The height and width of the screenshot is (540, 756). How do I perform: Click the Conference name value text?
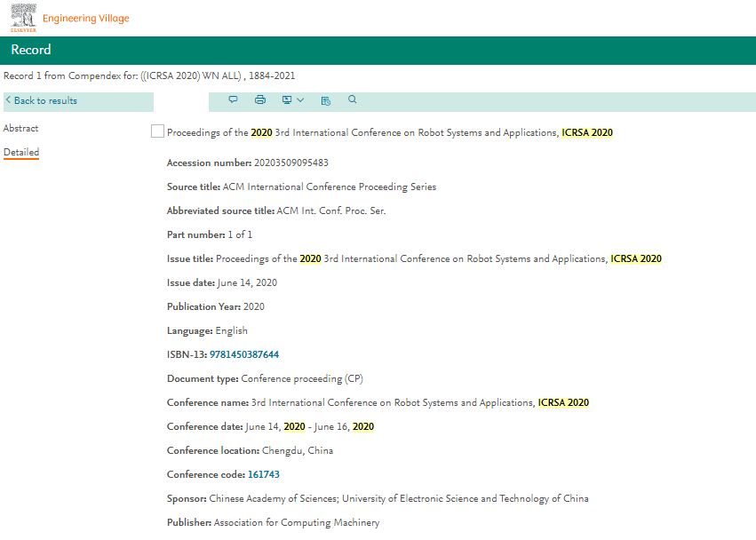tap(420, 402)
